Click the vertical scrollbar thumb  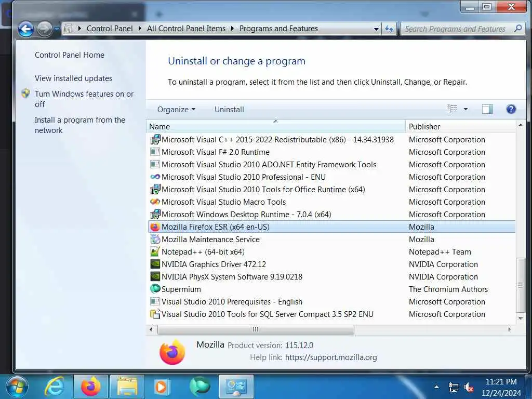tap(521, 285)
